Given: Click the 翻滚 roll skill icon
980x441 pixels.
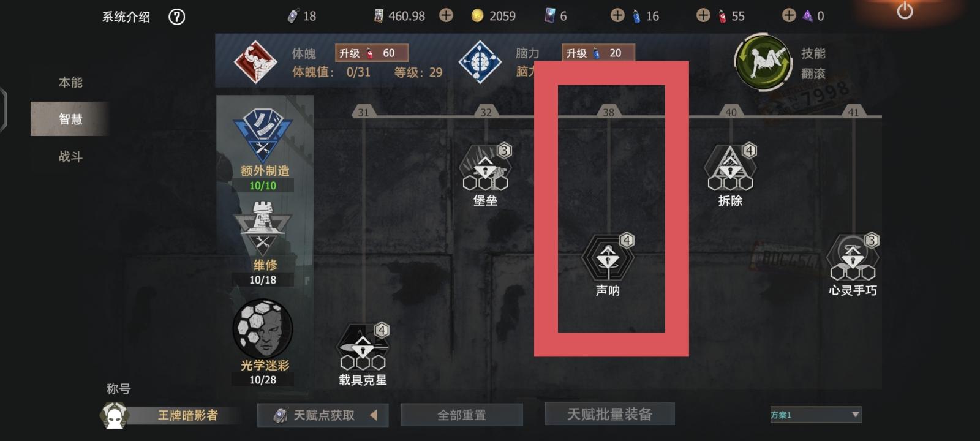Looking at the screenshot, I should tap(763, 62).
